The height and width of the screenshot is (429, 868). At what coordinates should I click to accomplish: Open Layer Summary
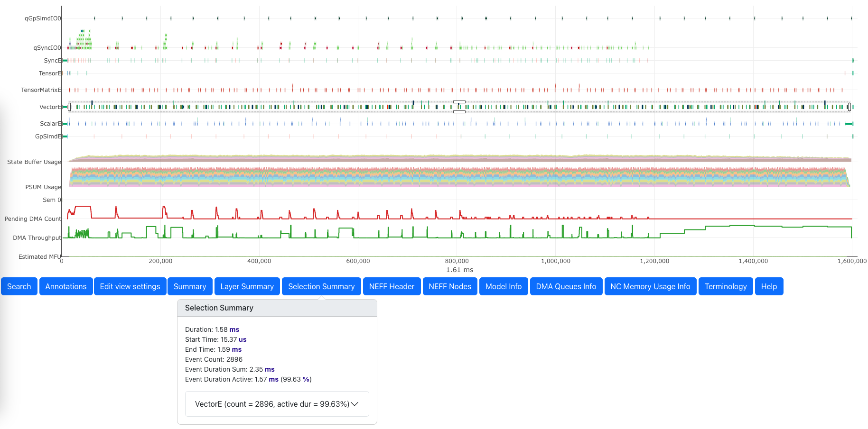247,286
